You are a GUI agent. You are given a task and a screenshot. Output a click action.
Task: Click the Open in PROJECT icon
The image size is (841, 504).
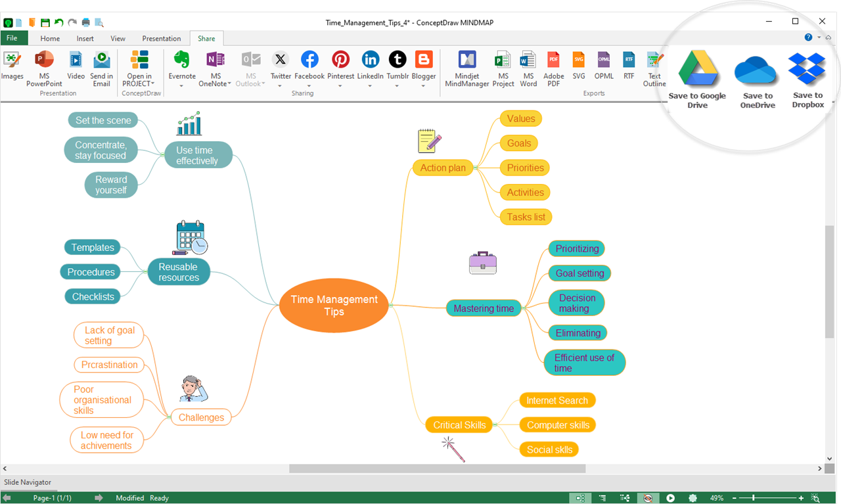pyautogui.click(x=139, y=60)
